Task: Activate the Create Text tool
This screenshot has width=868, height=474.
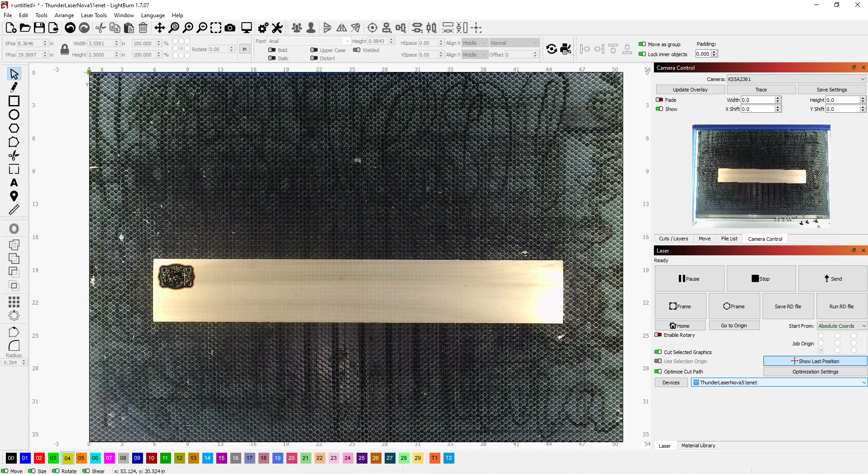Action: (x=14, y=182)
